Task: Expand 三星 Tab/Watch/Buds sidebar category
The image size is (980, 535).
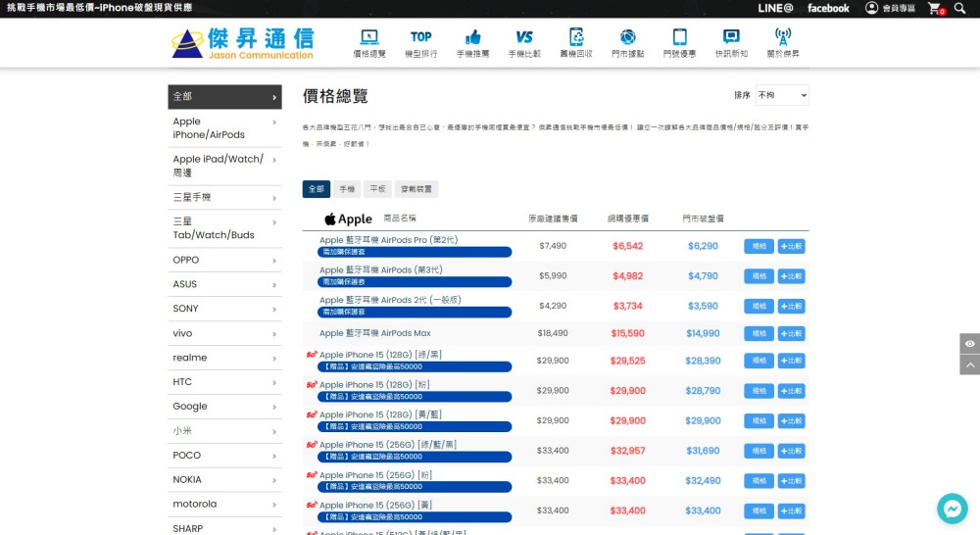Action: pyautogui.click(x=225, y=228)
